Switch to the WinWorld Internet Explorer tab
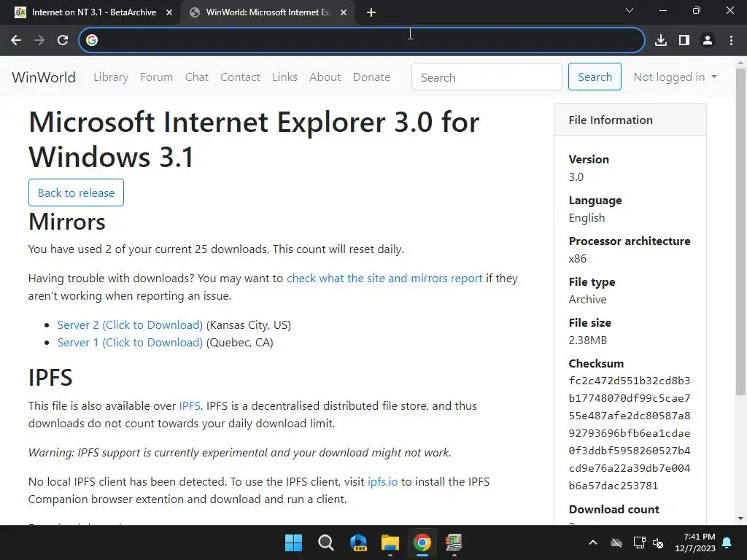The image size is (747, 560). click(x=268, y=12)
